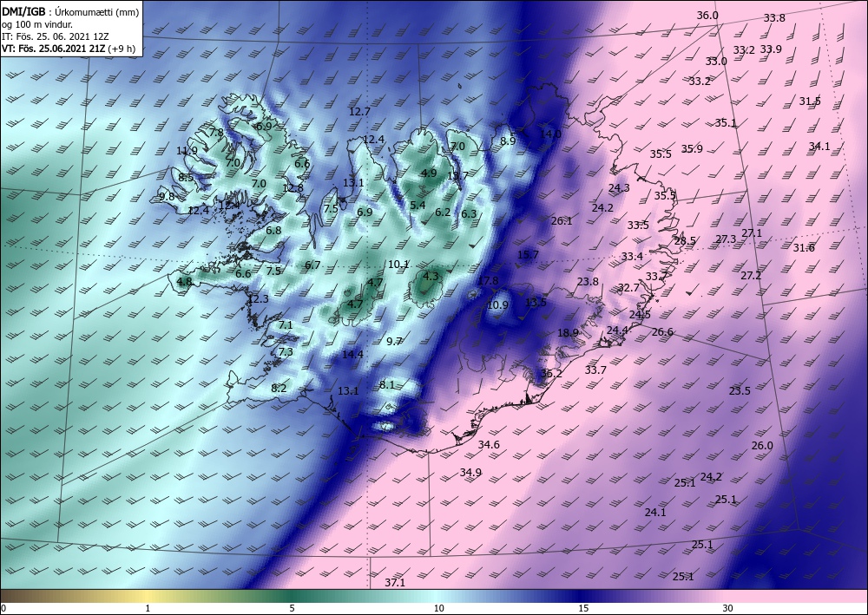Click the 27.3 value label
The width and height of the screenshot is (868, 615).
[x=725, y=239]
